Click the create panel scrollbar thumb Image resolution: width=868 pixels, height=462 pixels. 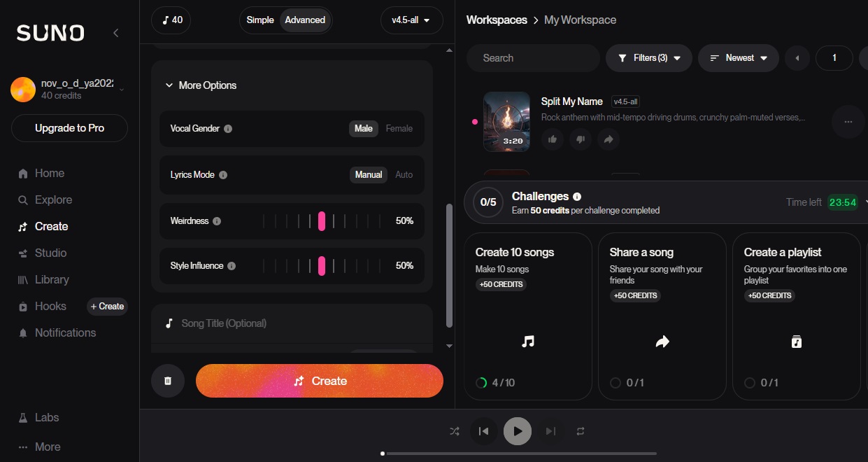point(449,266)
